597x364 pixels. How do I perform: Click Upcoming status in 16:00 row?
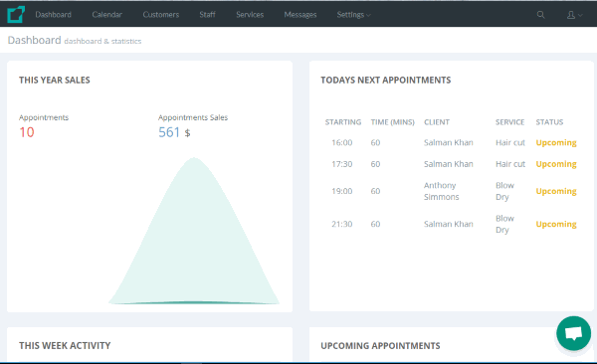pos(556,143)
